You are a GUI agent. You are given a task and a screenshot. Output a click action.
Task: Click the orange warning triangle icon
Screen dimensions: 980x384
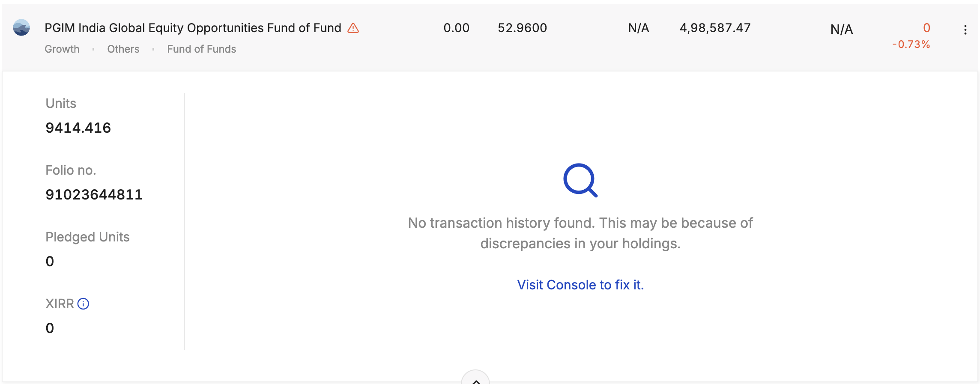point(353,28)
